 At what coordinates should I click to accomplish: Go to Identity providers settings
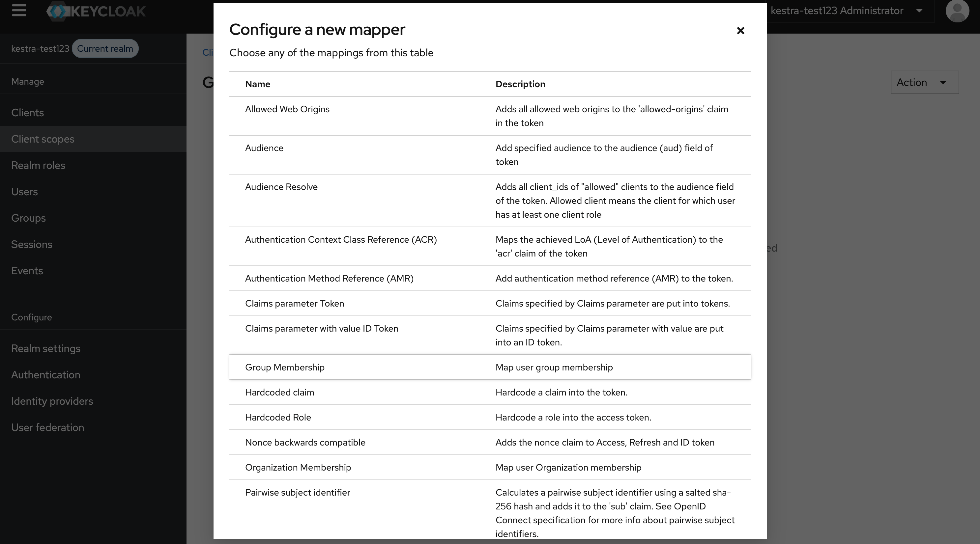point(52,401)
